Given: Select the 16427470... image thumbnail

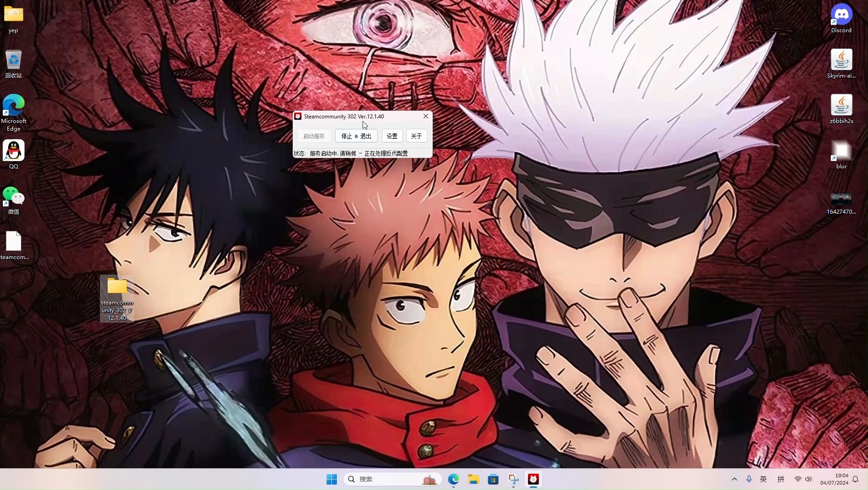Looking at the screenshot, I should click(841, 202).
